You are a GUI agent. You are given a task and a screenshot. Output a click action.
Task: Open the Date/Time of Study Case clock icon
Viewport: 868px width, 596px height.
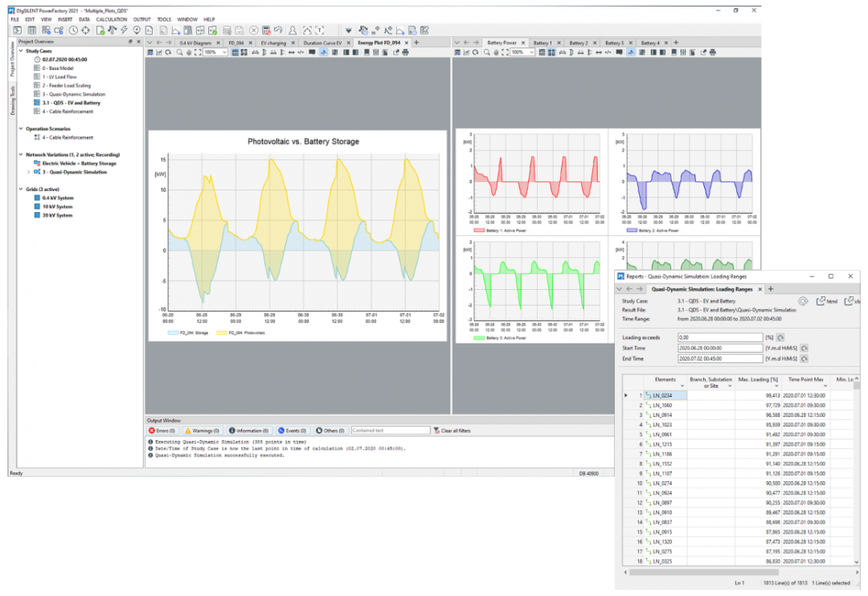point(73,31)
